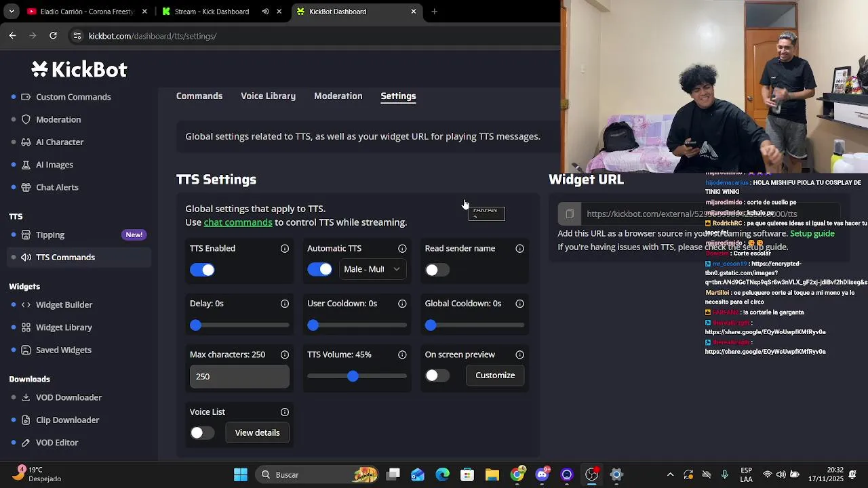Open the Setup guide link
This screenshot has width=868, height=488.
pyautogui.click(x=812, y=234)
